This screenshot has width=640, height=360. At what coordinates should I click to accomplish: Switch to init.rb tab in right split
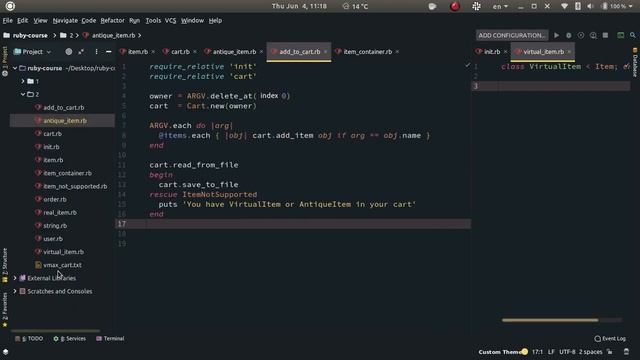point(492,52)
